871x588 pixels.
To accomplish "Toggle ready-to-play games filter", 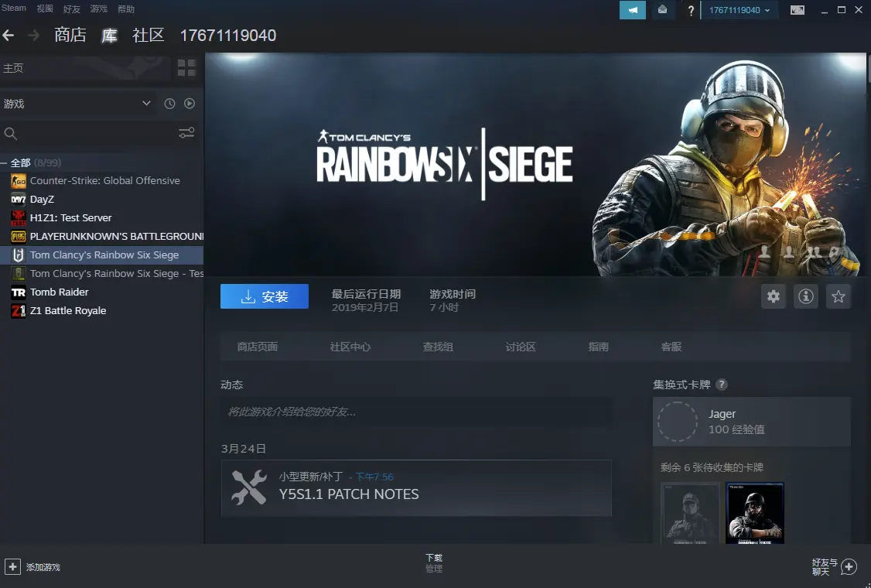I will [190, 104].
